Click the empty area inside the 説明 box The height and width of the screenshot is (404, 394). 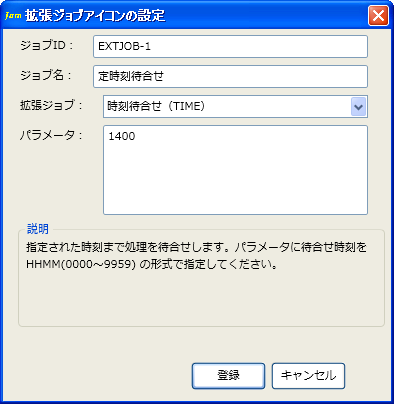[201, 298]
